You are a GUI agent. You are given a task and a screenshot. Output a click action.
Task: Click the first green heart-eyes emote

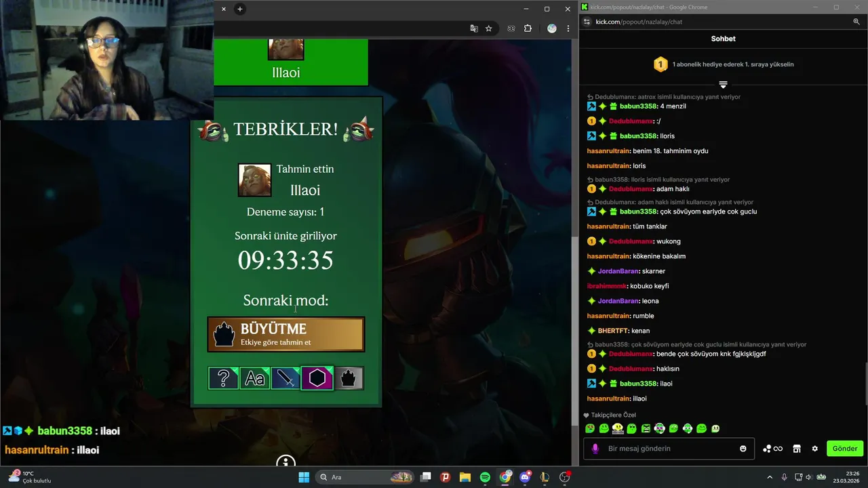click(x=590, y=428)
